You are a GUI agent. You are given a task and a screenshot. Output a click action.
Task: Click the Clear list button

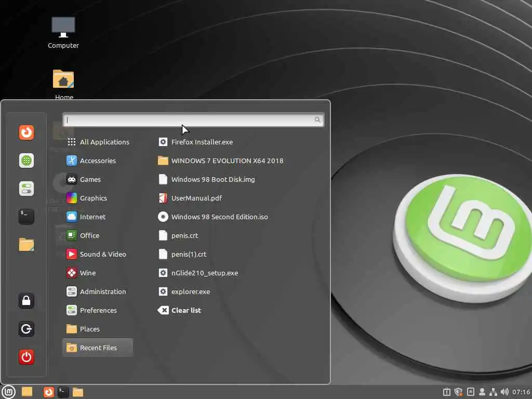[179, 310]
